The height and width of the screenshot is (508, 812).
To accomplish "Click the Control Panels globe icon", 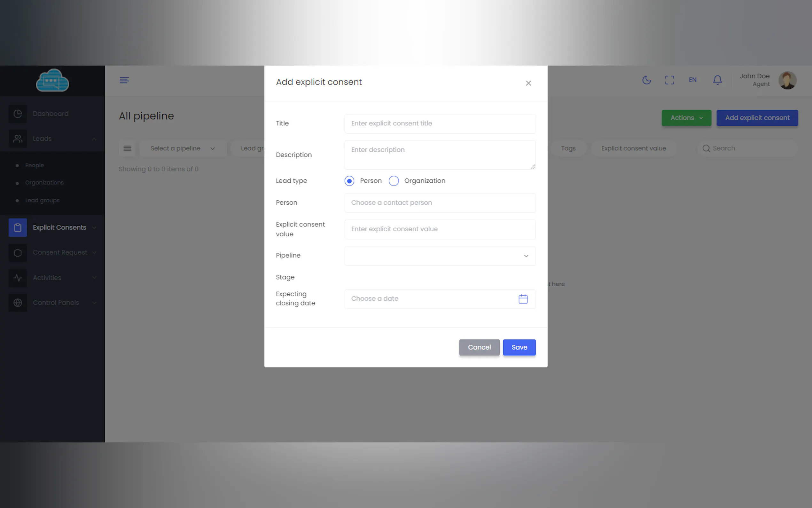I will (18, 303).
